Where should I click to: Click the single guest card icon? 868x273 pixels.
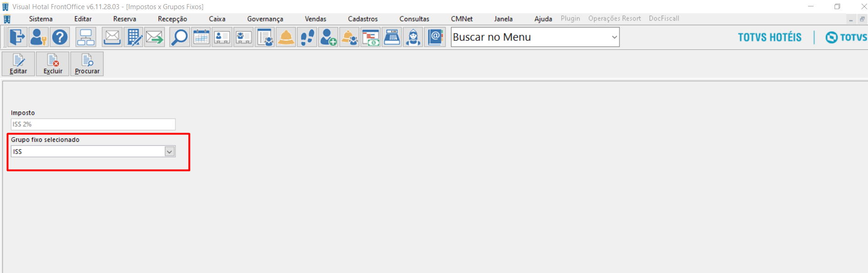pos(222,37)
